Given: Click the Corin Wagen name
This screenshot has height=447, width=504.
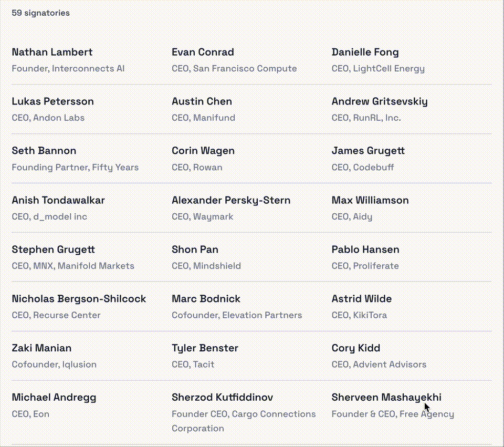Looking at the screenshot, I should point(203,151).
